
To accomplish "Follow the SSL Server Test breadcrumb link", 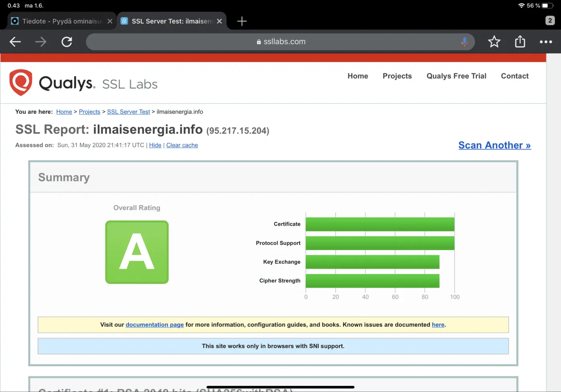I will (x=129, y=112).
